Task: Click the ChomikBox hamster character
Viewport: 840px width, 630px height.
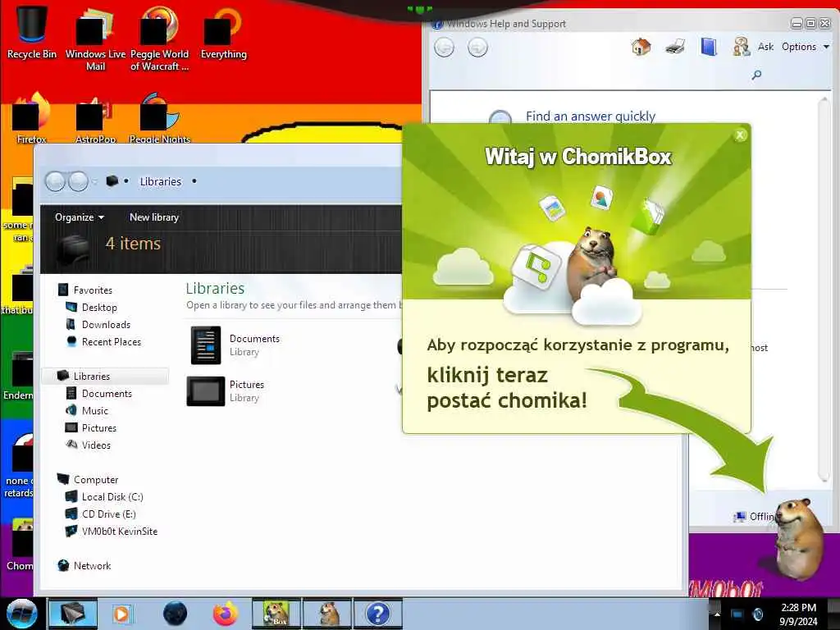Action: (x=799, y=538)
